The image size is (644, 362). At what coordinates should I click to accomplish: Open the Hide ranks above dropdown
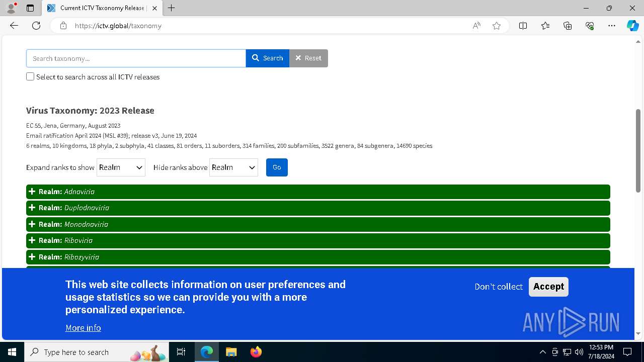pos(233,167)
